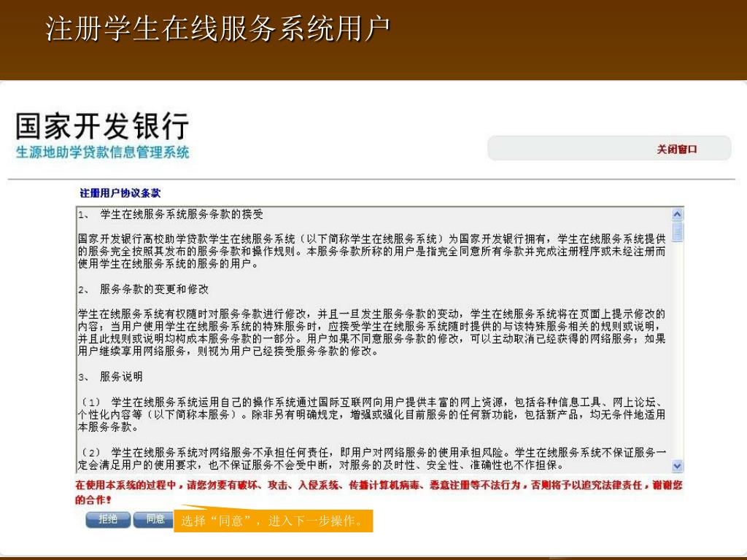Click clause heading 学生在线服务系统服务条款的接受
This screenshot has width=747, height=560.
tap(182, 214)
